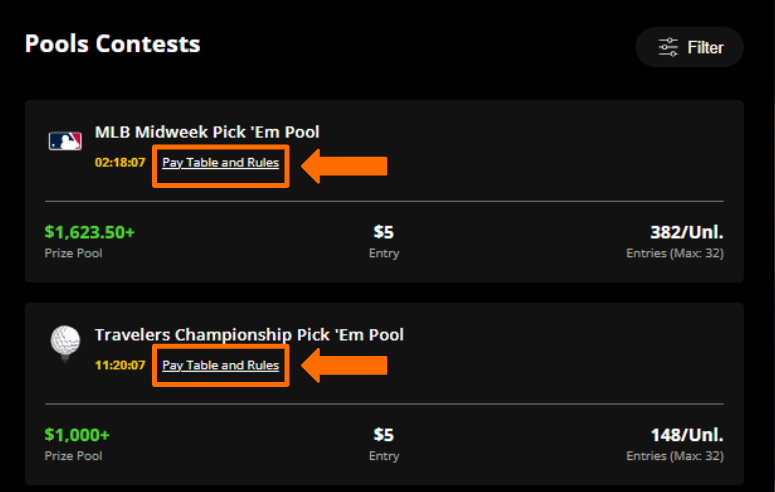Click the golf ball icon

[65, 344]
